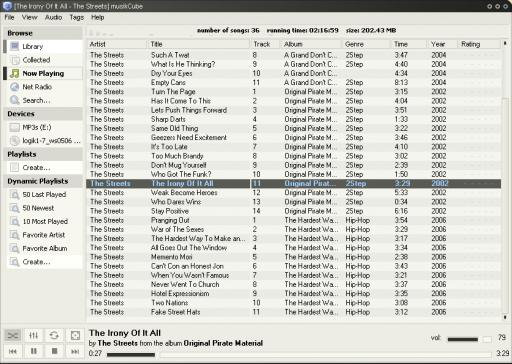Open Library in Browse sidebar

pyautogui.click(x=43, y=47)
